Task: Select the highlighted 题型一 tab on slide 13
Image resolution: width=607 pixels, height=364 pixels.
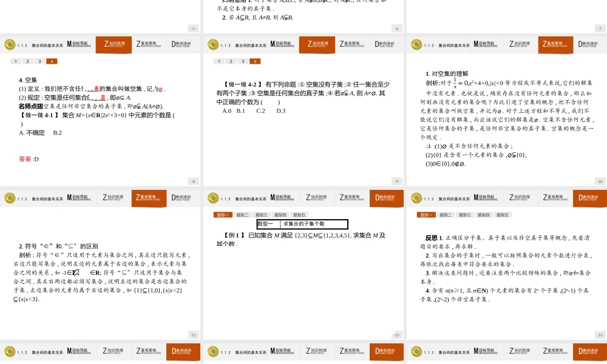Action: [426, 214]
